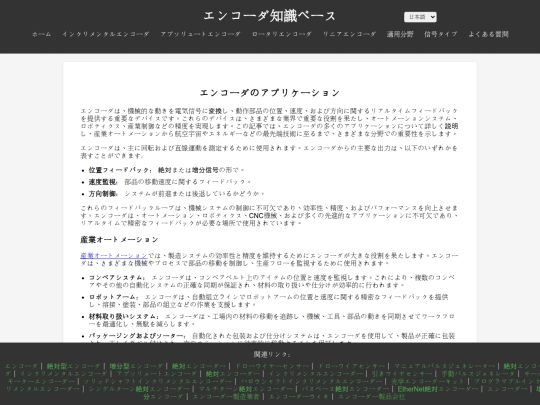Open the エンコーダーウィキ footer link
Screen dimensions: 540x405
tap(299, 396)
